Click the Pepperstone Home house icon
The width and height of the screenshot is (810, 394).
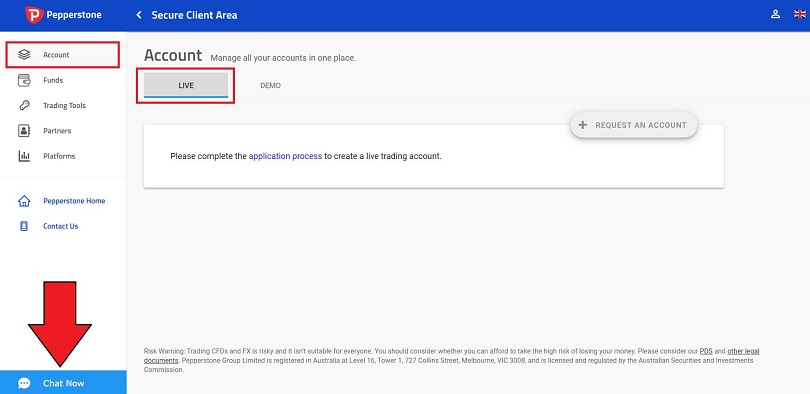24,201
